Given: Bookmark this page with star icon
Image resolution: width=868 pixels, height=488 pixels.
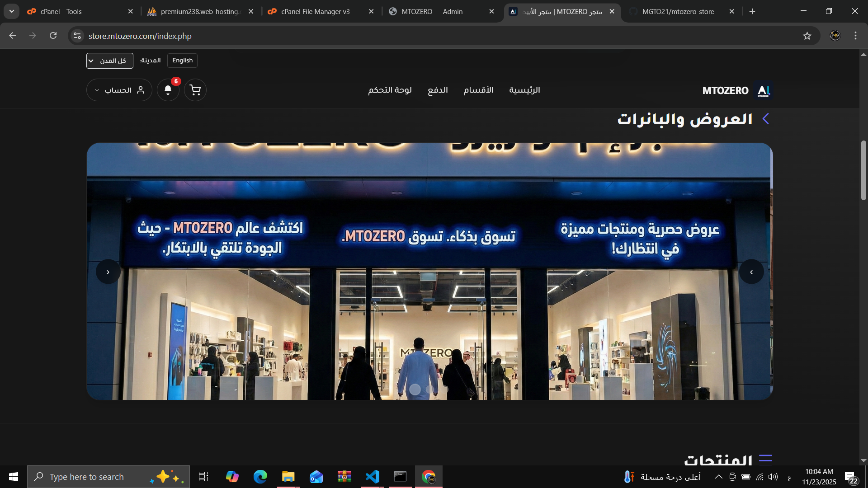Looking at the screenshot, I should (x=807, y=36).
